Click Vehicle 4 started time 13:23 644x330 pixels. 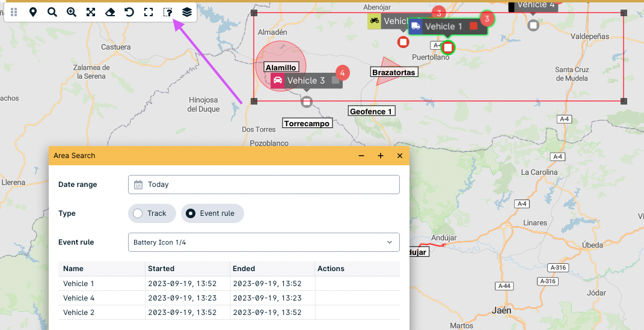[188, 298]
